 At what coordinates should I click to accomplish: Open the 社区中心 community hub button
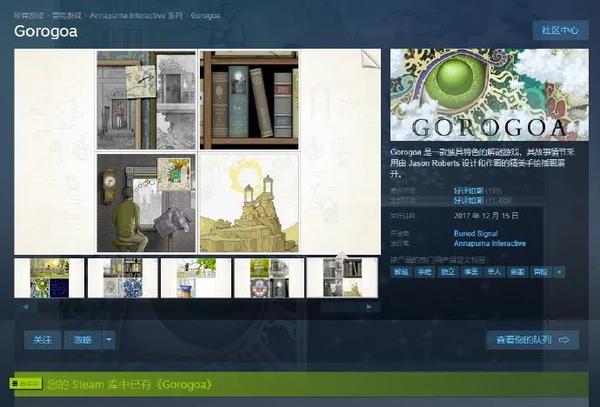pyautogui.click(x=560, y=30)
